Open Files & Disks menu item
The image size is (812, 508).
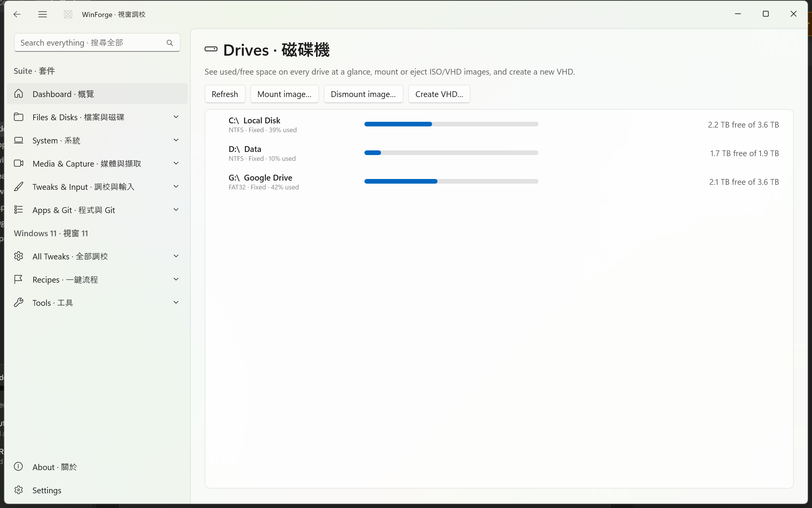(x=97, y=117)
